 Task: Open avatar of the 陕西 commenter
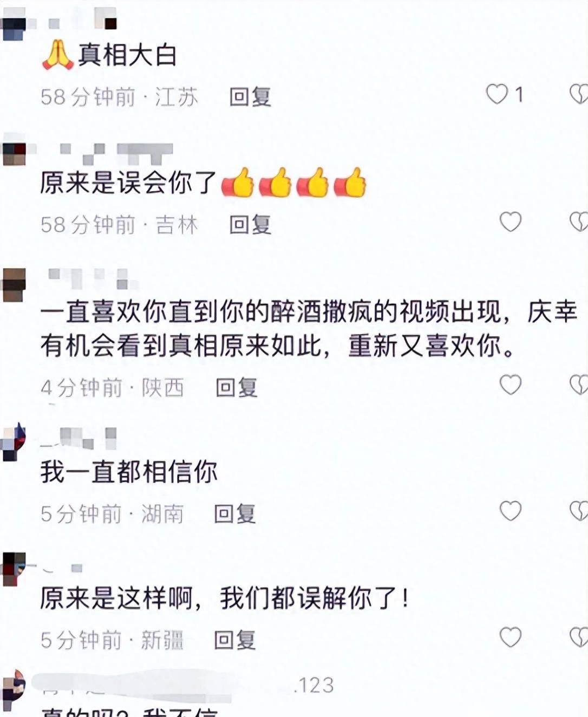(14, 284)
